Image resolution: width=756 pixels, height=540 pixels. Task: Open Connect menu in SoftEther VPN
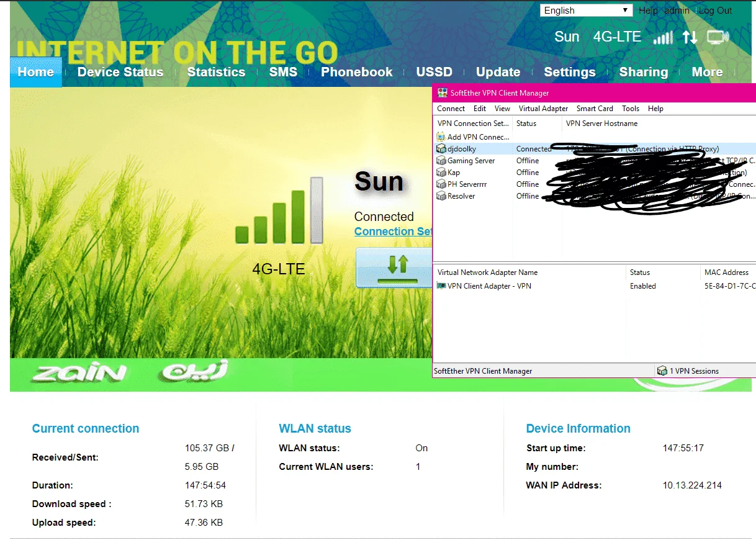pyautogui.click(x=451, y=109)
